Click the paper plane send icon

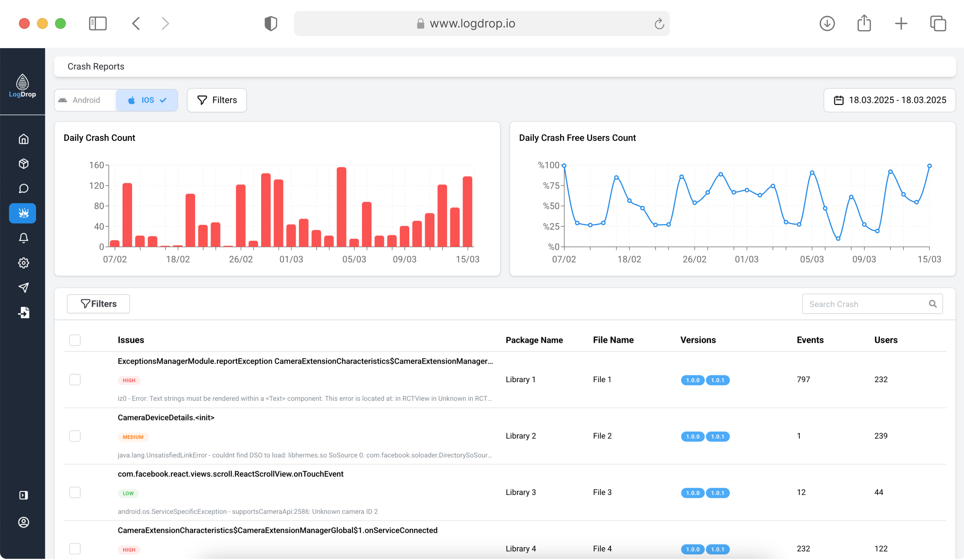click(23, 287)
